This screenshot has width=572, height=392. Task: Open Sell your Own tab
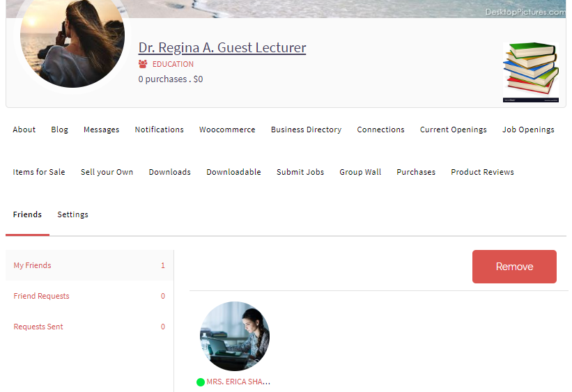(107, 172)
